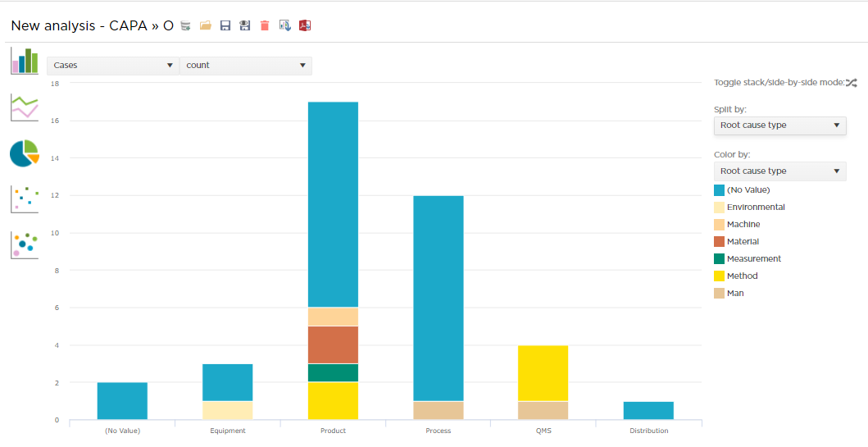The image size is (868, 447).
Task: Select the bubble chart icon
Action: pos(25,244)
